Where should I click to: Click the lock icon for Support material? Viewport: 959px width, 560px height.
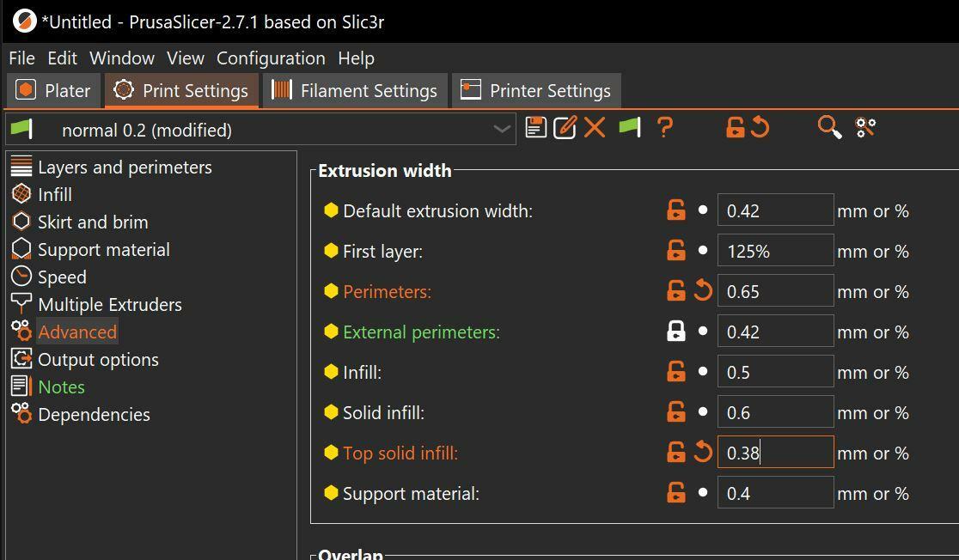tap(675, 493)
